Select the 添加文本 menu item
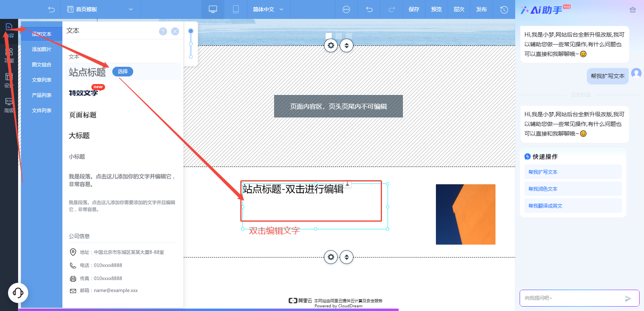This screenshot has height=311, width=644. point(42,34)
